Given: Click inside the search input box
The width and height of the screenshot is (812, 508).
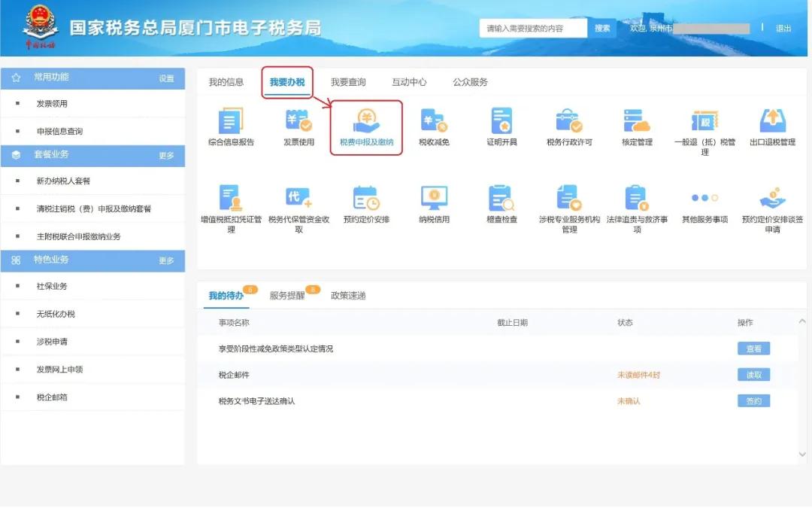Looking at the screenshot, I should (x=534, y=27).
